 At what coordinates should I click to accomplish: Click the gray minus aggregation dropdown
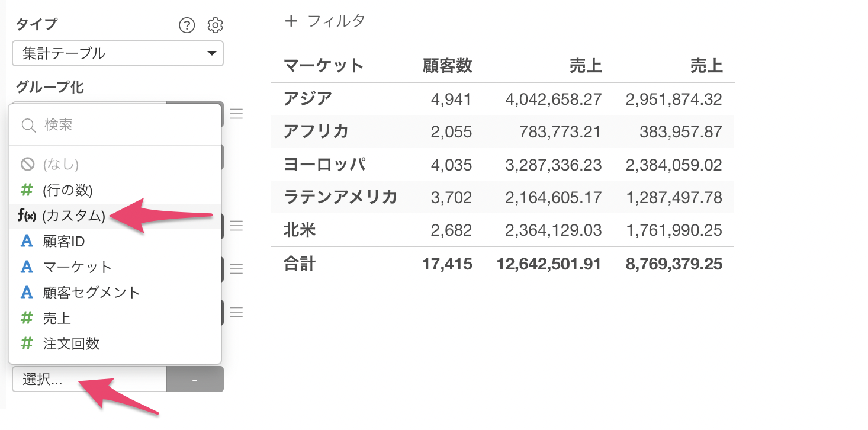point(195,379)
